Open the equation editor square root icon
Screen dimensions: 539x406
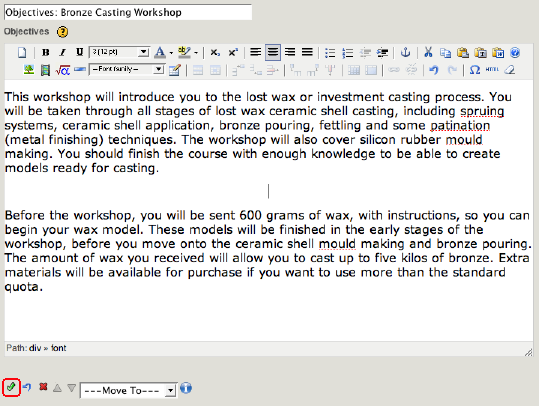tap(63, 70)
